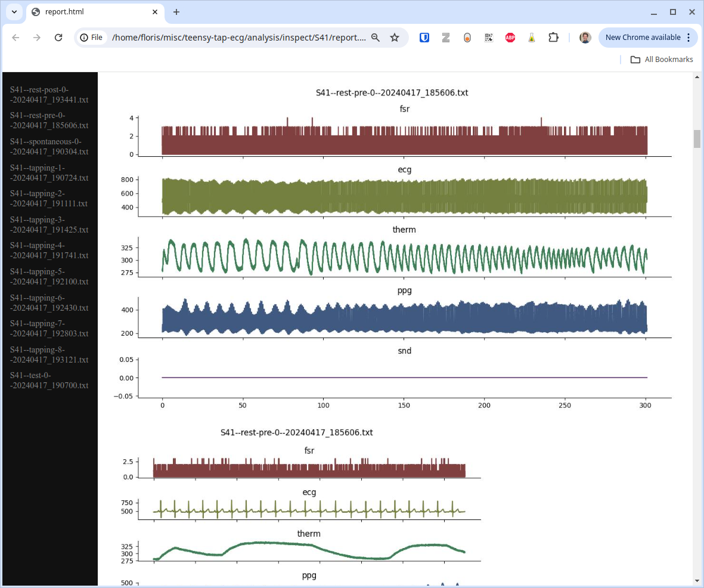Click the orange capsule extension icon
Screen dimensions: 704x588
click(467, 38)
